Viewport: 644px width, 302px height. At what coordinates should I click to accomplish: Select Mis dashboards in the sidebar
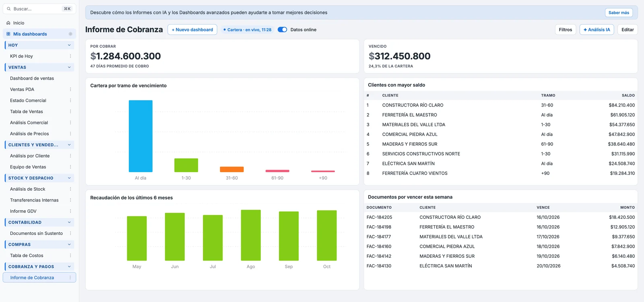point(39,34)
